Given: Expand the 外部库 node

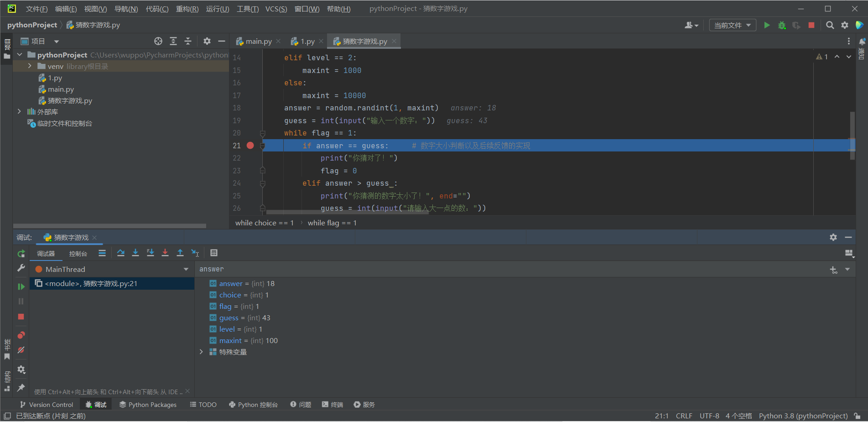Looking at the screenshot, I should [19, 112].
